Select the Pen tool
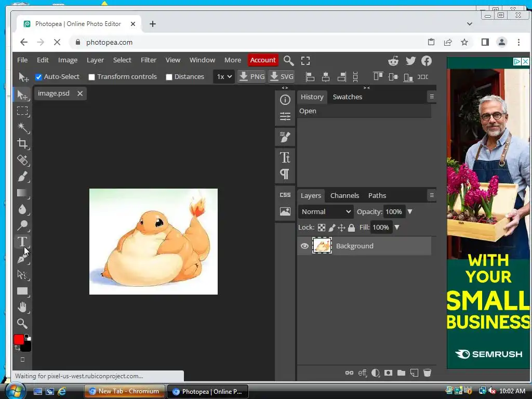The height and width of the screenshot is (399, 532). (22, 258)
